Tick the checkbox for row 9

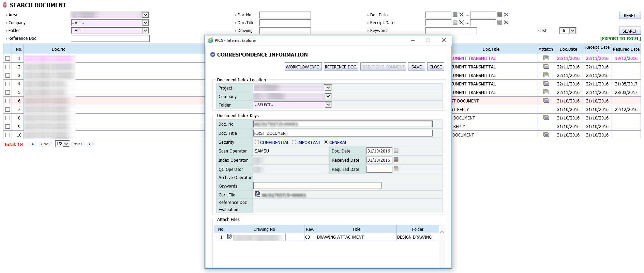(8, 126)
